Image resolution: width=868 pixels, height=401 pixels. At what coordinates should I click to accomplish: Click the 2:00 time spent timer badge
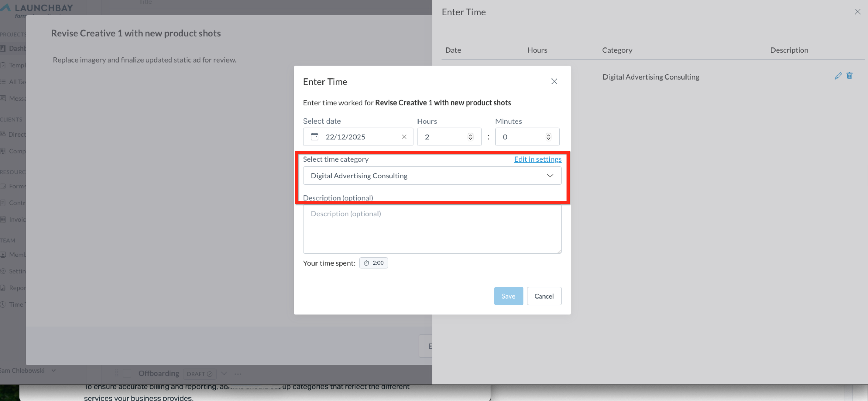(x=373, y=263)
